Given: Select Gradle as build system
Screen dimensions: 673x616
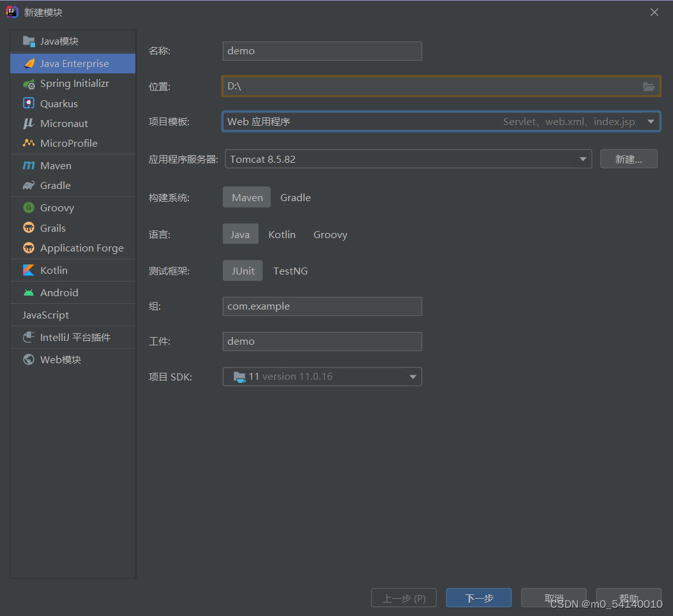Looking at the screenshot, I should 295,197.
